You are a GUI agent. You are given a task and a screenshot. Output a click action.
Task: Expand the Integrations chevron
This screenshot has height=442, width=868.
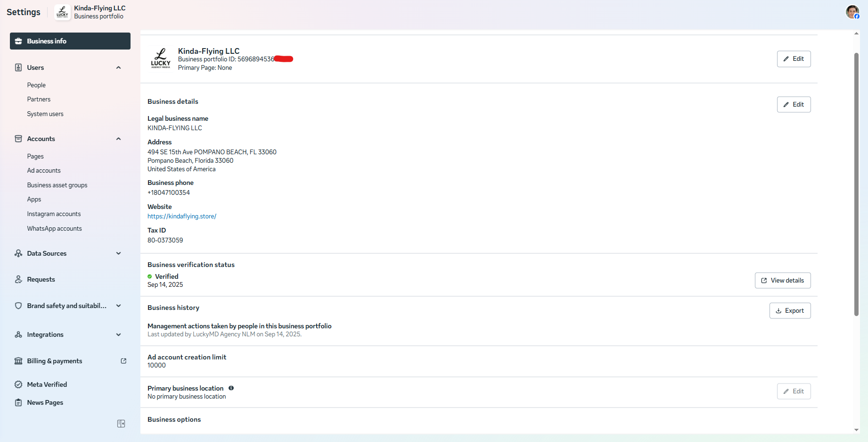pos(119,334)
